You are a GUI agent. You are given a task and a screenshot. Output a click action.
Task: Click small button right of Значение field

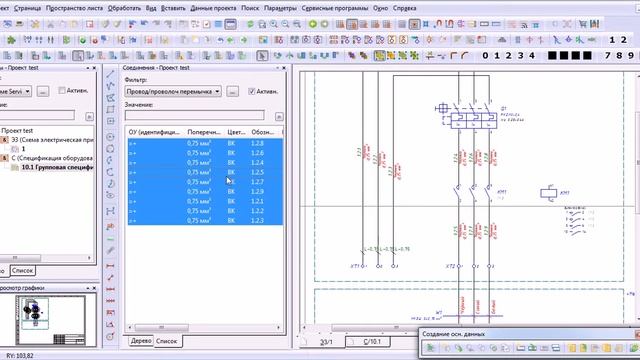coord(279,117)
